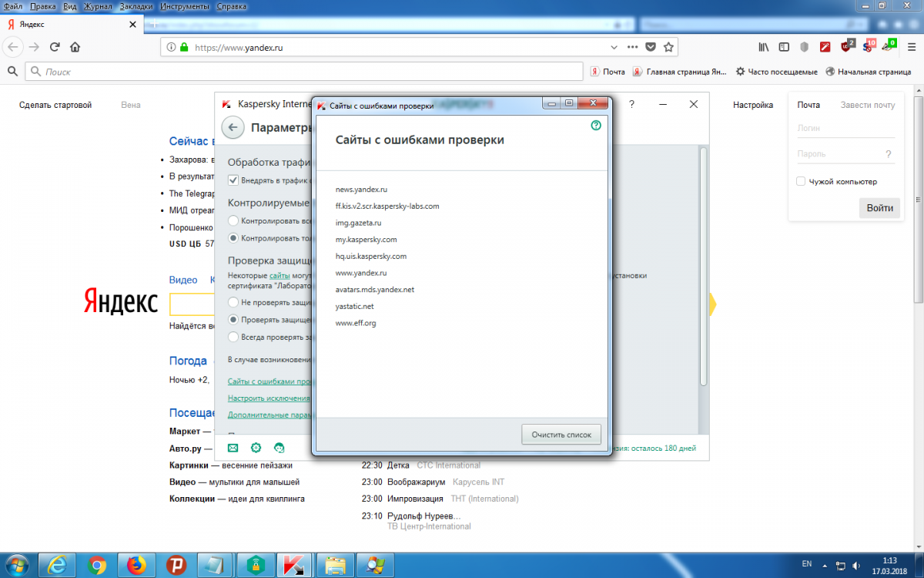
Task: Open Windows Start menu
Action: click(17, 564)
